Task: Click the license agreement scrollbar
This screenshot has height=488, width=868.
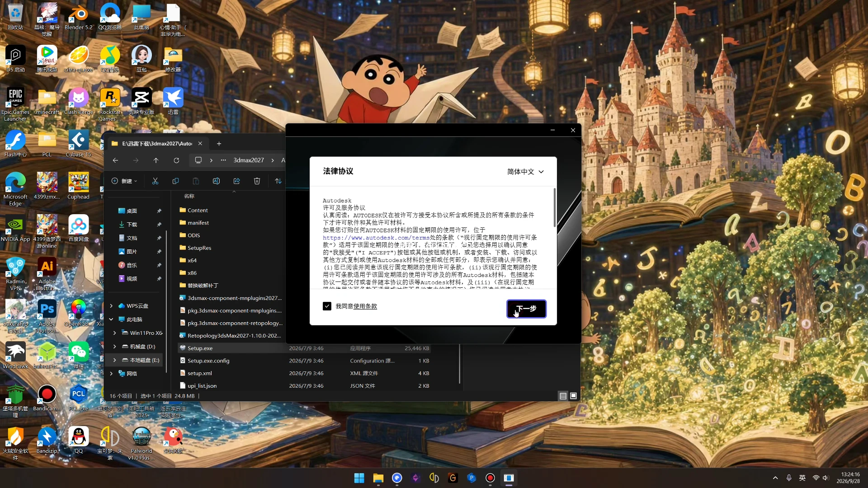Action: tap(554, 208)
